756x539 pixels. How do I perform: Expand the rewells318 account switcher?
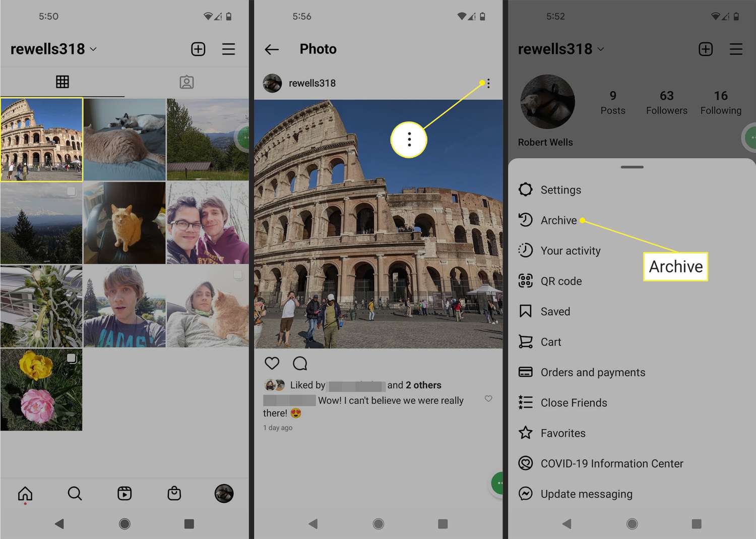53,49
